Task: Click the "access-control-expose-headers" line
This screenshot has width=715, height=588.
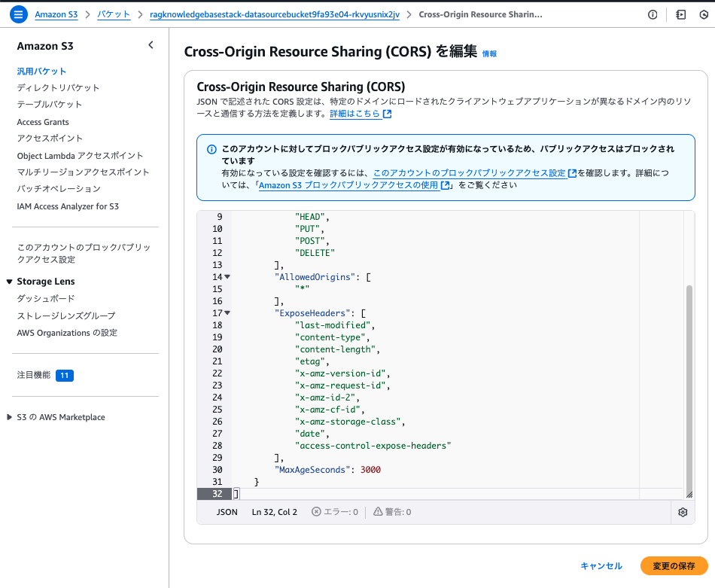Action: tap(373, 446)
